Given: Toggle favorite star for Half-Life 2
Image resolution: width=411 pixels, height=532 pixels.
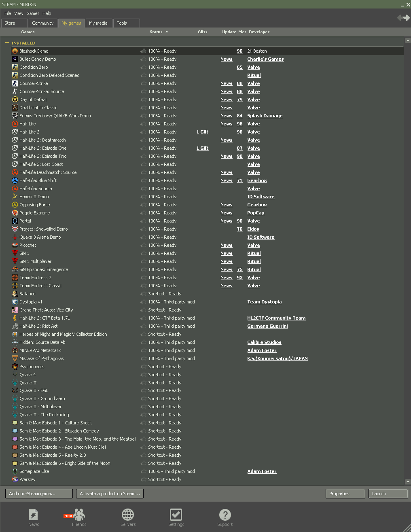Looking at the screenshot, I should coord(143,132).
